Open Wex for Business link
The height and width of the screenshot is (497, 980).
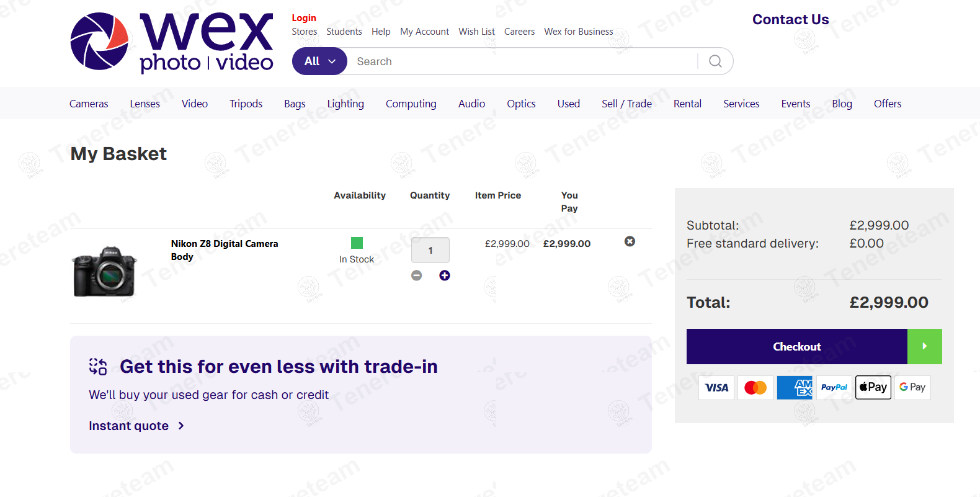[579, 32]
